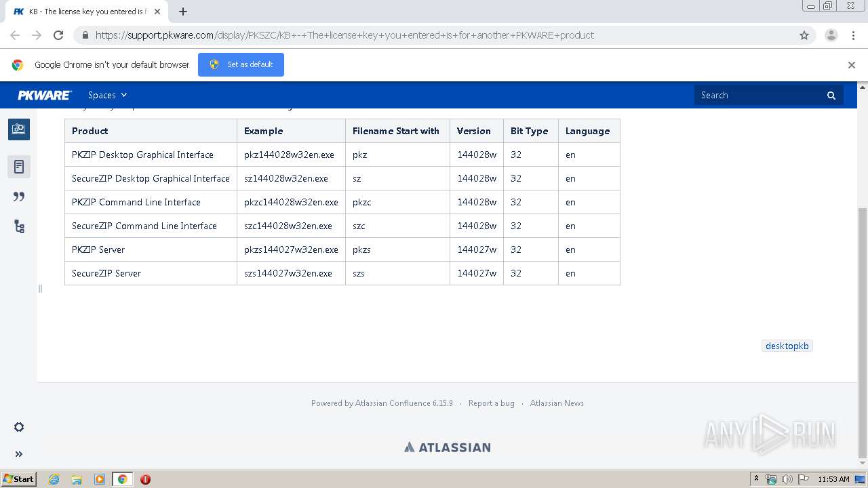Image resolution: width=868 pixels, height=488 pixels.
Task: Open the Chrome three-dot menu
Action: coord(853,35)
